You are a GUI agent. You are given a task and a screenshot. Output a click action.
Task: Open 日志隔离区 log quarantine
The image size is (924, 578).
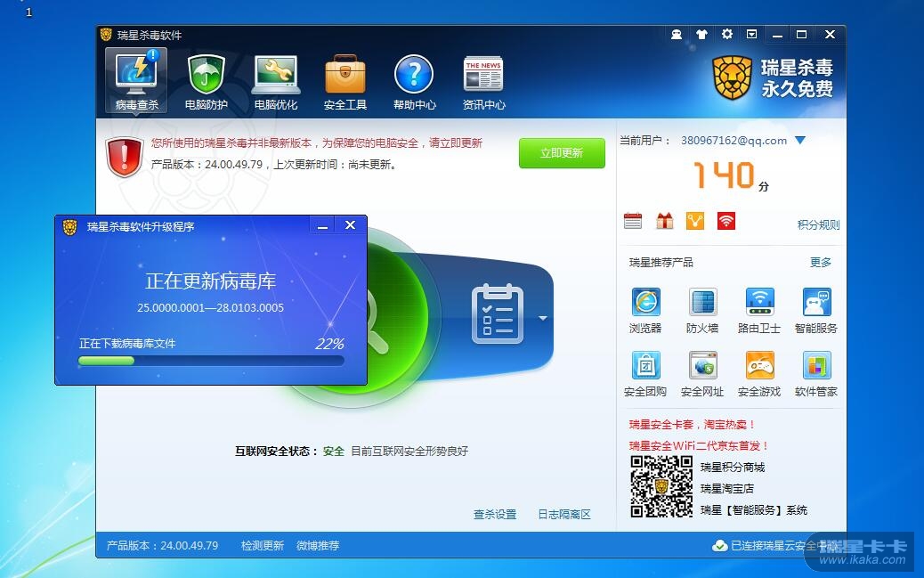click(x=564, y=514)
